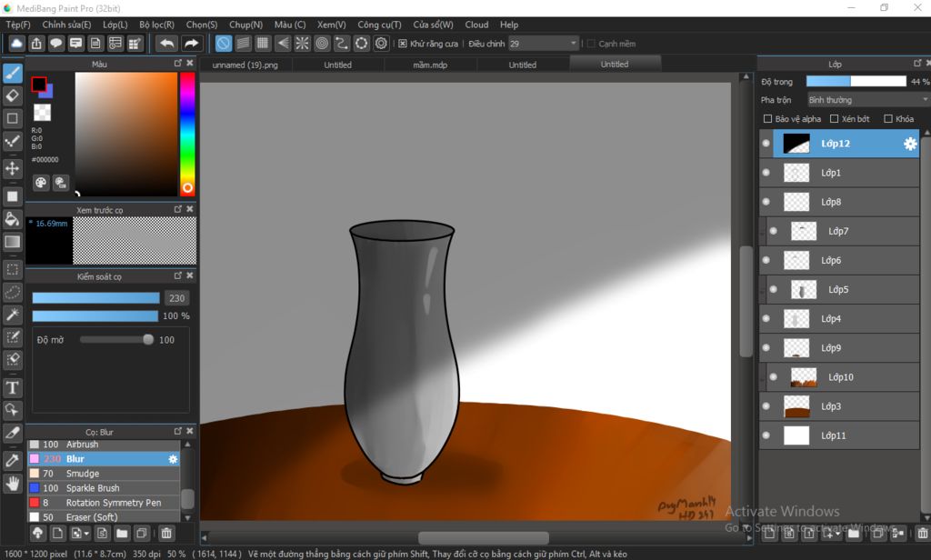Select the Eraser tool in left toolbar
This screenshot has width=931, height=560.
(13, 95)
